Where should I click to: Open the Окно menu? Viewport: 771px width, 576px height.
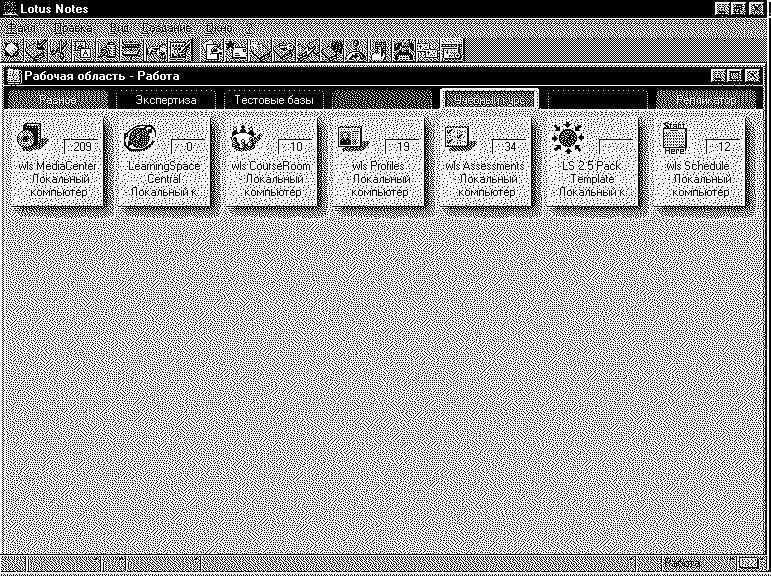[x=219, y=28]
